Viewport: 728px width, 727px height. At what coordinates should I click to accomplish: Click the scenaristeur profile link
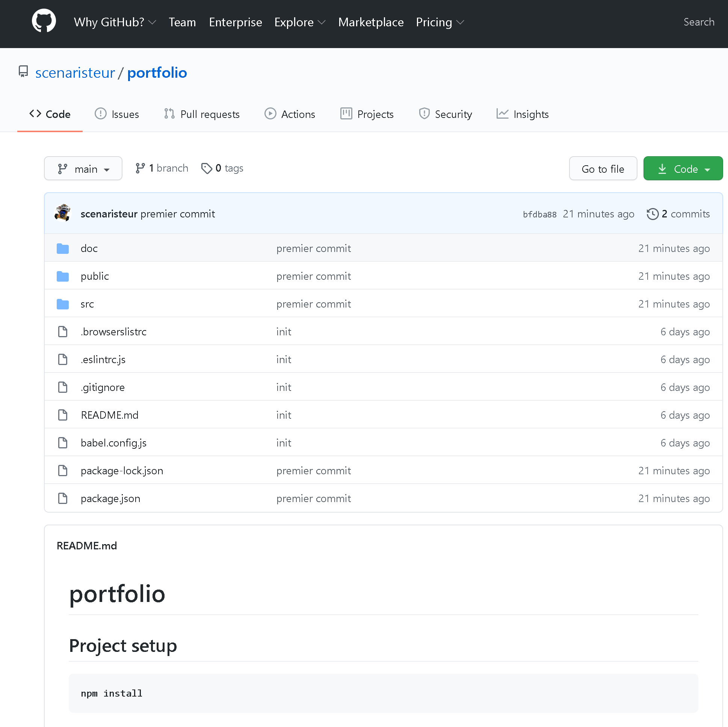click(75, 72)
